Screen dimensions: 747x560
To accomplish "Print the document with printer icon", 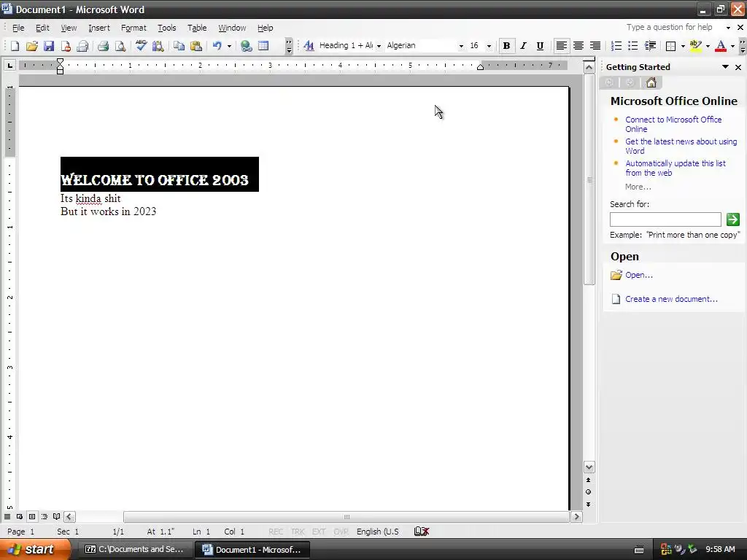I will tap(103, 46).
